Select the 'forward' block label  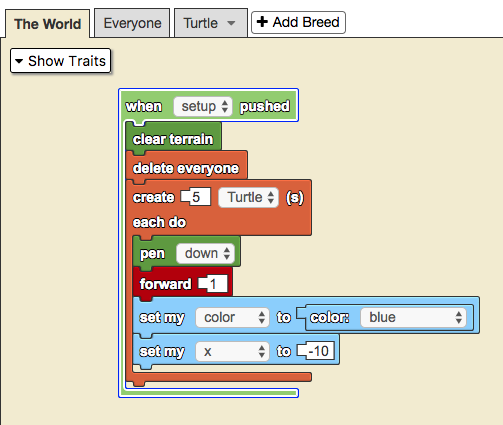pyautogui.click(x=165, y=284)
